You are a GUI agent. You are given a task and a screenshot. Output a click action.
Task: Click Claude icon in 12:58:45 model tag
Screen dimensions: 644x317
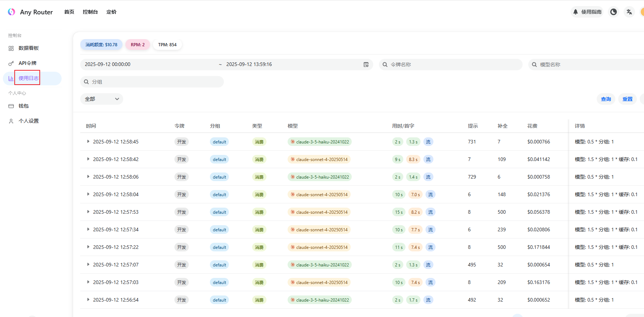coord(293,142)
